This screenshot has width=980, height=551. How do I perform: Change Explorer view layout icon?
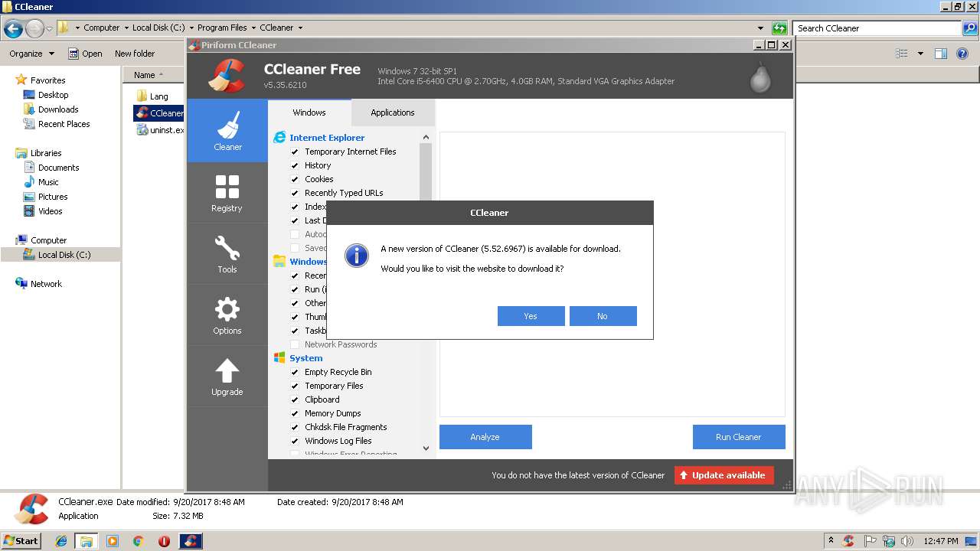click(902, 54)
